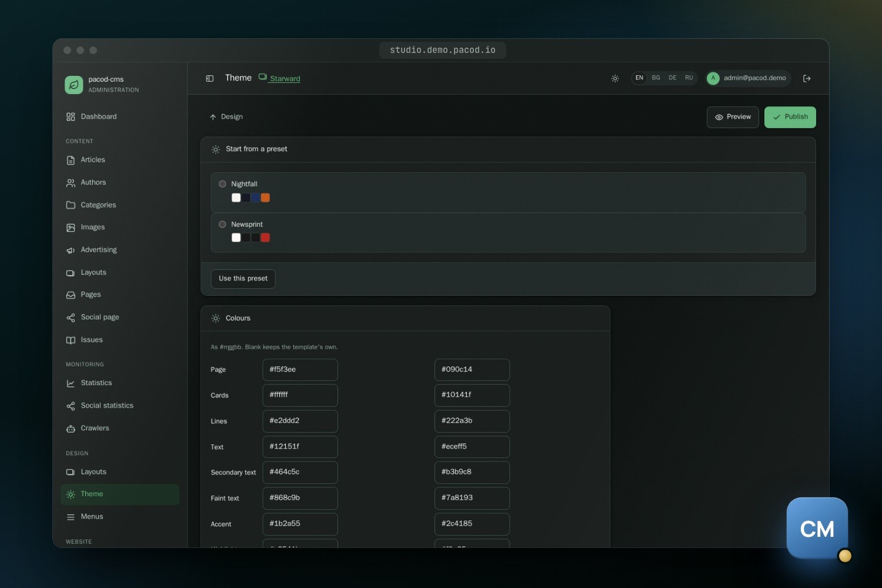Switch language to DE
The image size is (882, 588).
tap(672, 78)
